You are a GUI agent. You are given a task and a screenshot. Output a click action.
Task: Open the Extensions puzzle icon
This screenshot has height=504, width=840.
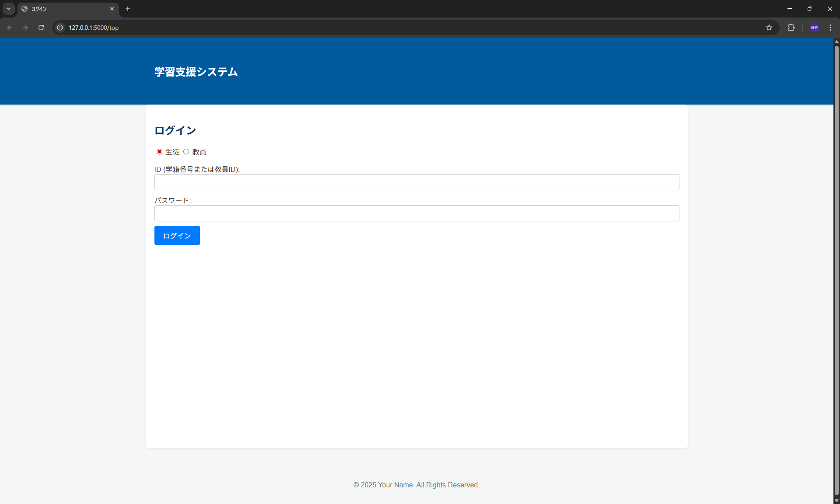point(791,28)
